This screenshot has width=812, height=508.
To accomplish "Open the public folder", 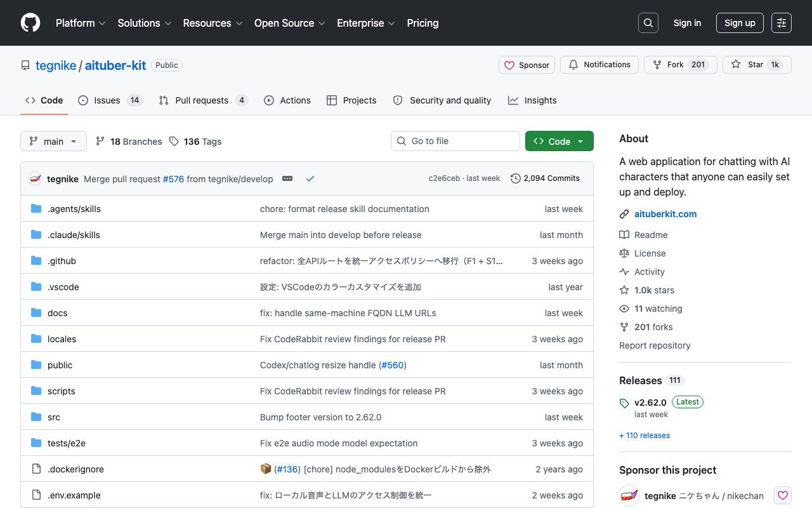I will pos(60,365).
